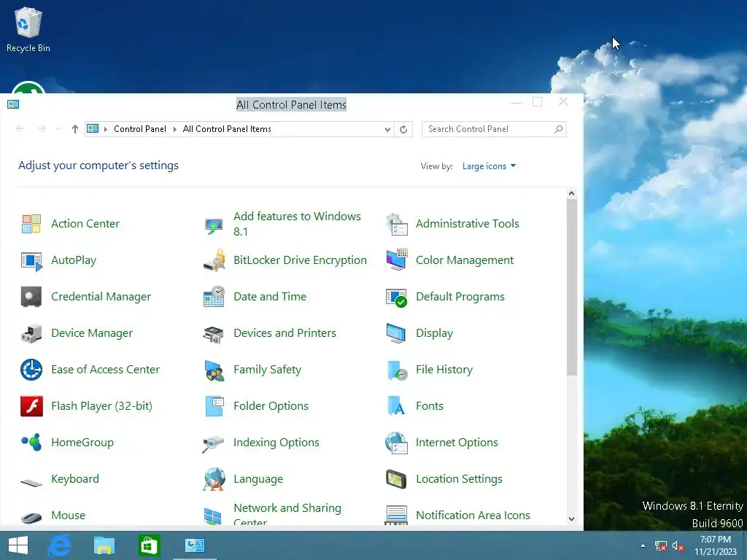Open Windows Store from taskbar
This screenshot has width=747, height=560.
tap(149, 545)
